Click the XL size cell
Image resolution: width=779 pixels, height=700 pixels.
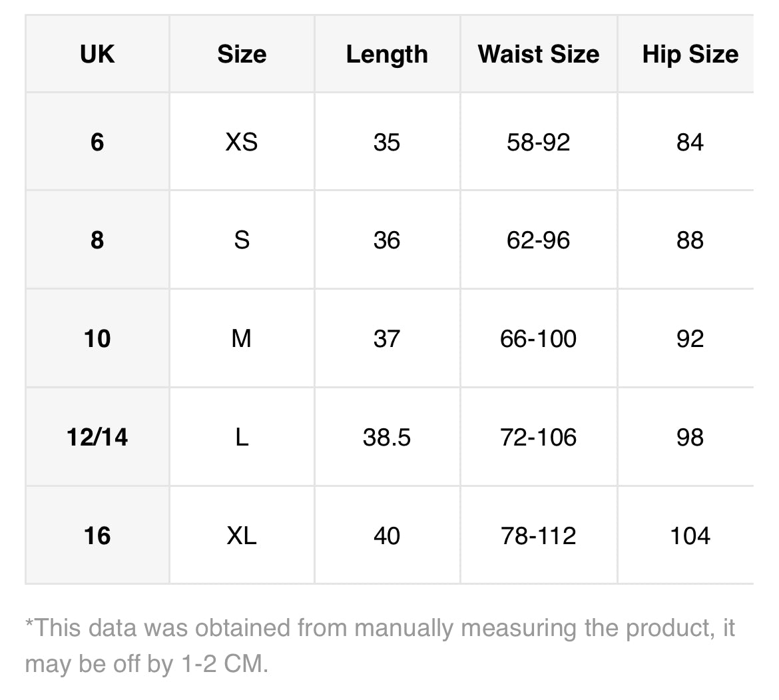[242, 535]
